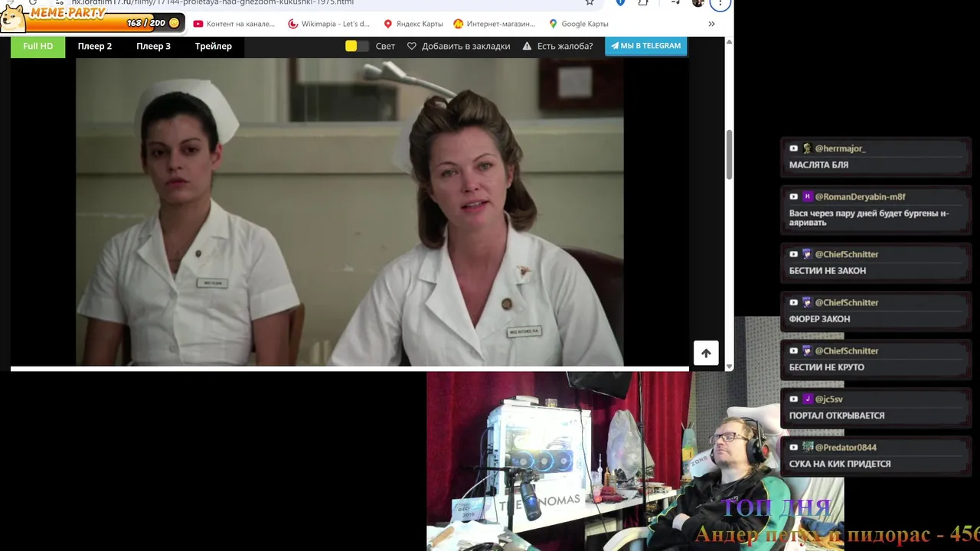Image resolution: width=980 pixels, height=551 pixels.
Task: Switch to the Плеер 2 tab
Action: click(x=94, y=46)
